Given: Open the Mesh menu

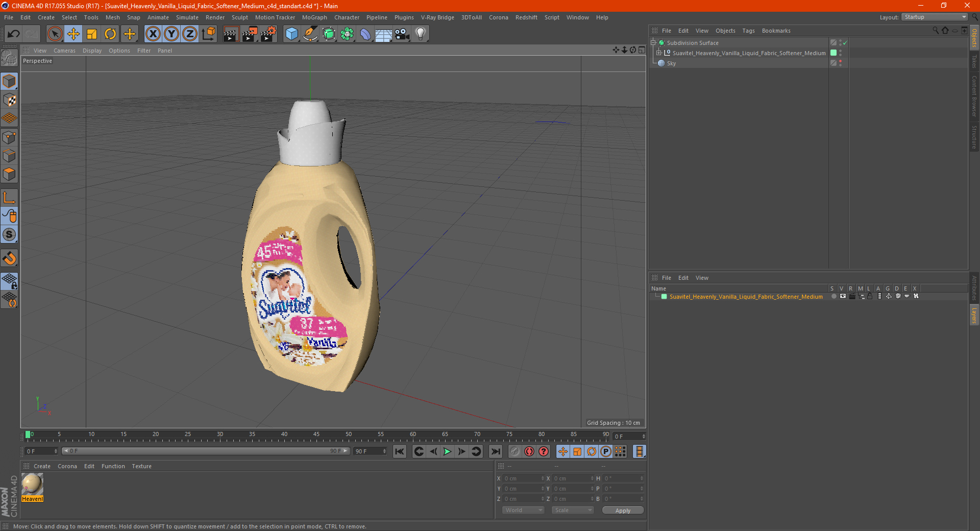Looking at the screenshot, I should pyautogui.click(x=113, y=17).
